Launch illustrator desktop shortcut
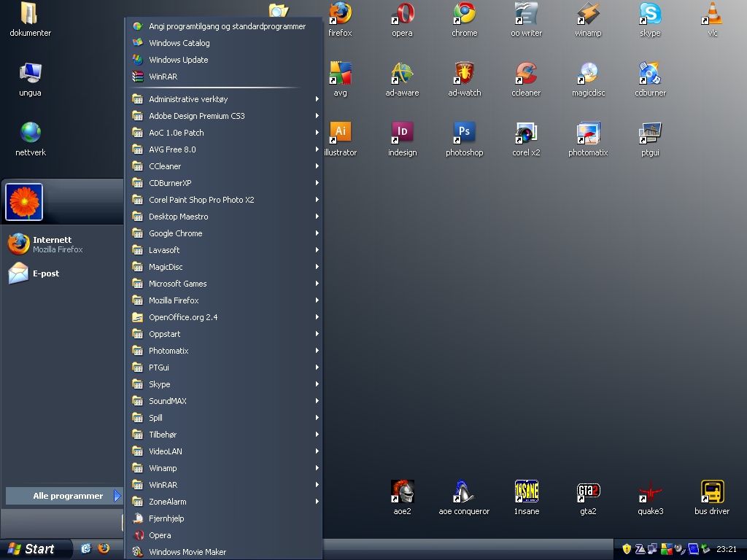This screenshot has height=560, width=747. click(340, 139)
